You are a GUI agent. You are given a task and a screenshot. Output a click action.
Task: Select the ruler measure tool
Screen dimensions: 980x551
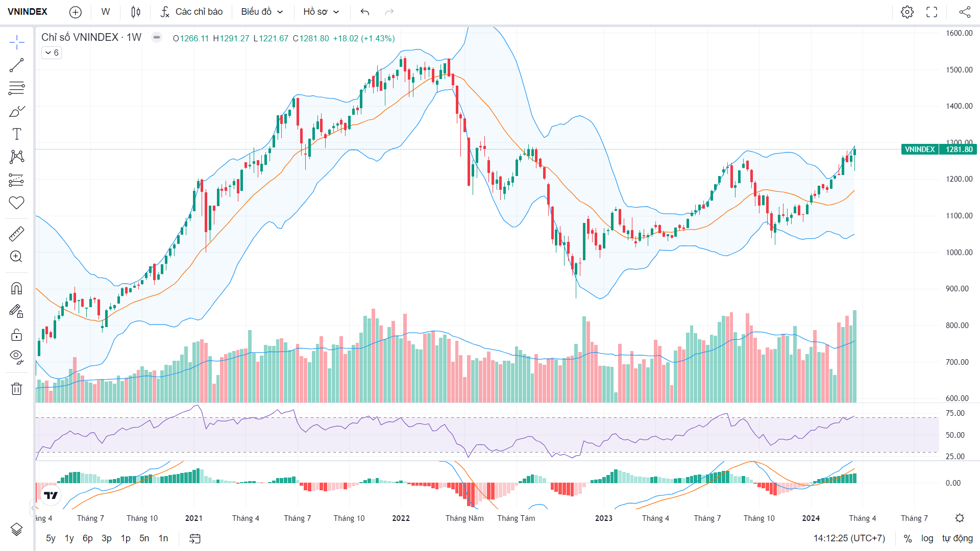pyautogui.click(x=17, y=234)
